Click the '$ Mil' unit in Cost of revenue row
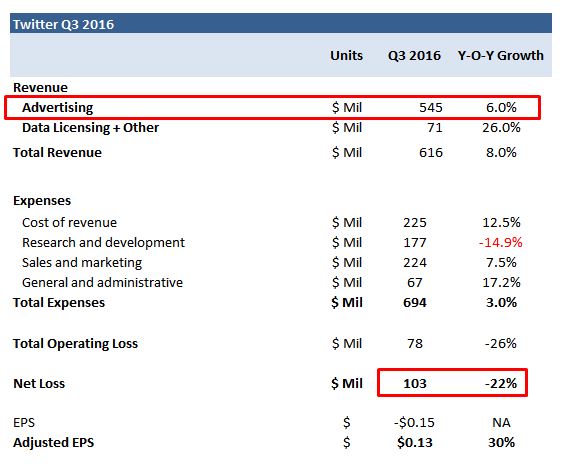The width and height of the screenshot is (567, 476). pyautogui.click(x=347, y=222)
